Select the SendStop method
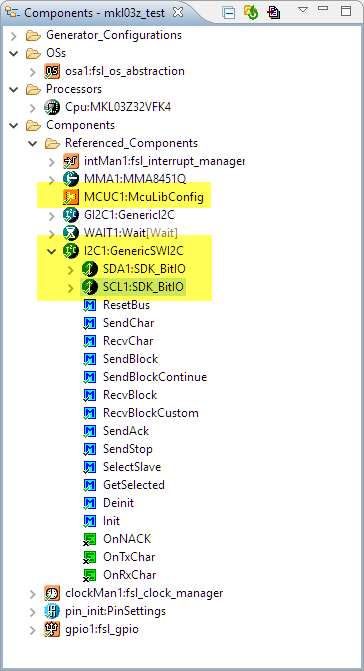 click(127, 449)
